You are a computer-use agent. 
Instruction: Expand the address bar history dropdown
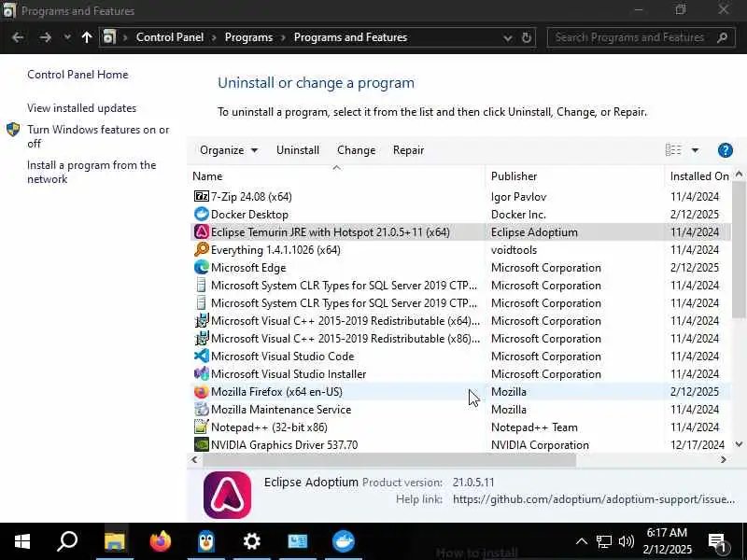coord(508,37)
